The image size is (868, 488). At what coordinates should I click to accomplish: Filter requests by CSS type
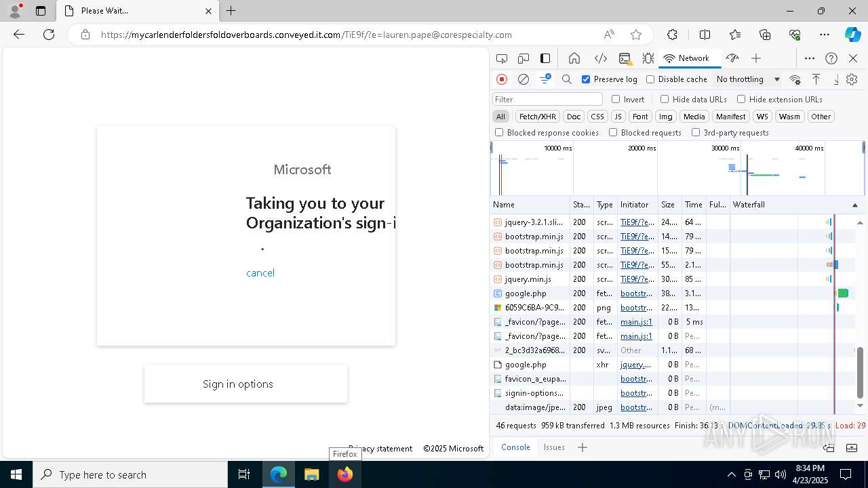[x=597, y=117]
